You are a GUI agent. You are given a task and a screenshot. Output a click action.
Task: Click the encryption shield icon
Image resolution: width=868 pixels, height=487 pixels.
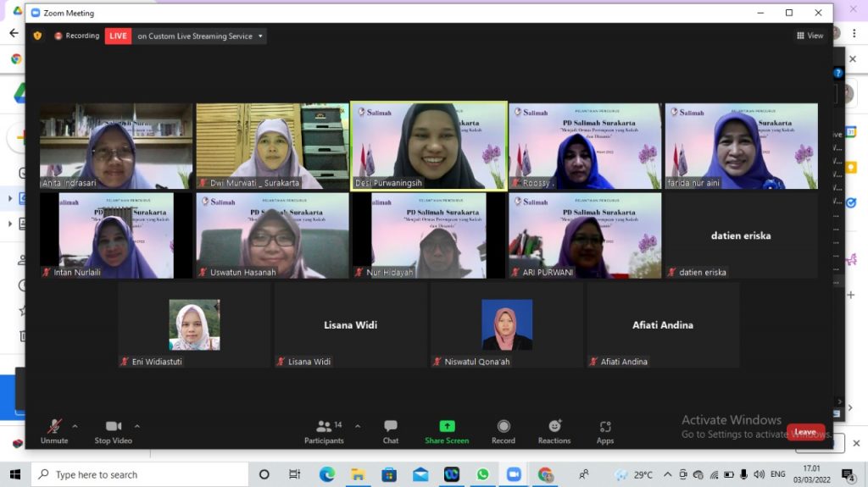[x=37, y=36]
